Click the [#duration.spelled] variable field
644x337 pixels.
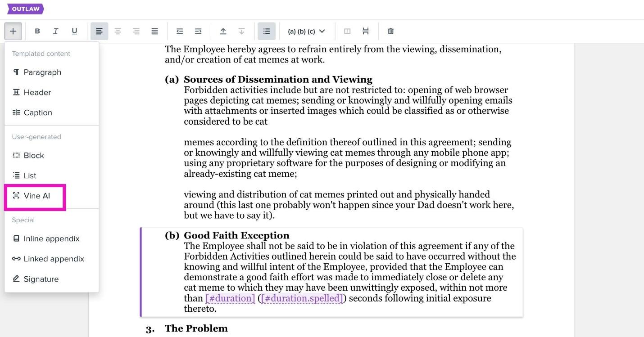[302, 298]
